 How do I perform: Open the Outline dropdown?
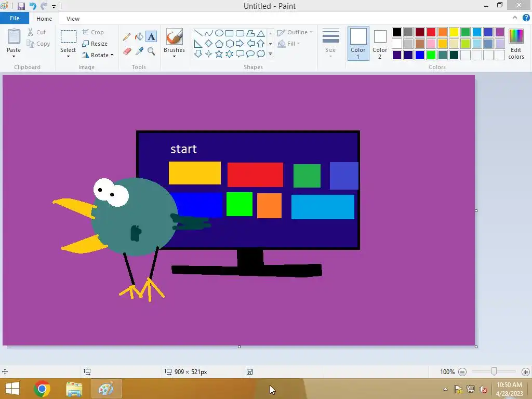295,32
